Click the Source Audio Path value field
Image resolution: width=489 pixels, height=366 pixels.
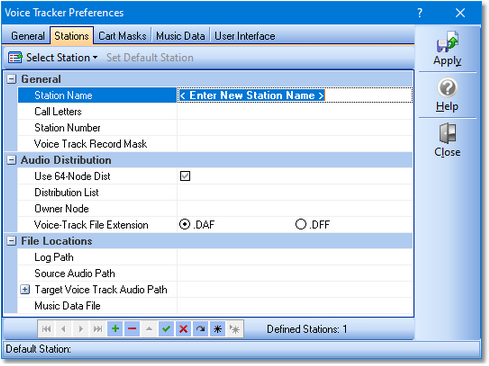[295, 273]
